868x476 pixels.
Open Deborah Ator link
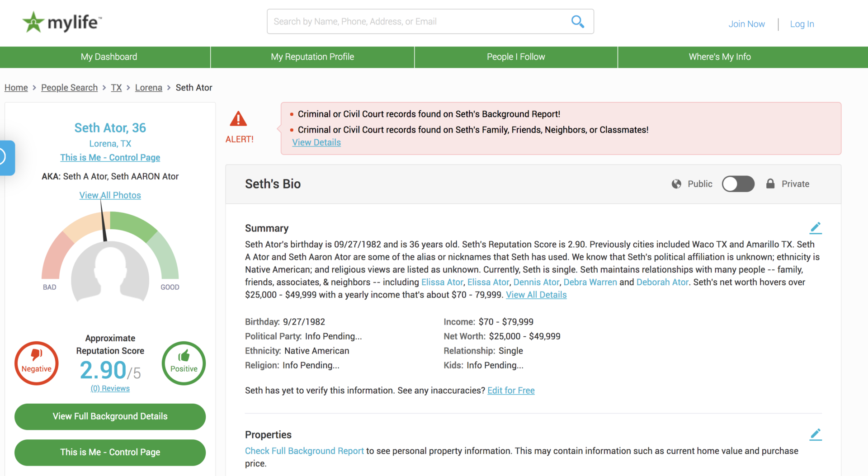(x=662, y=282)
